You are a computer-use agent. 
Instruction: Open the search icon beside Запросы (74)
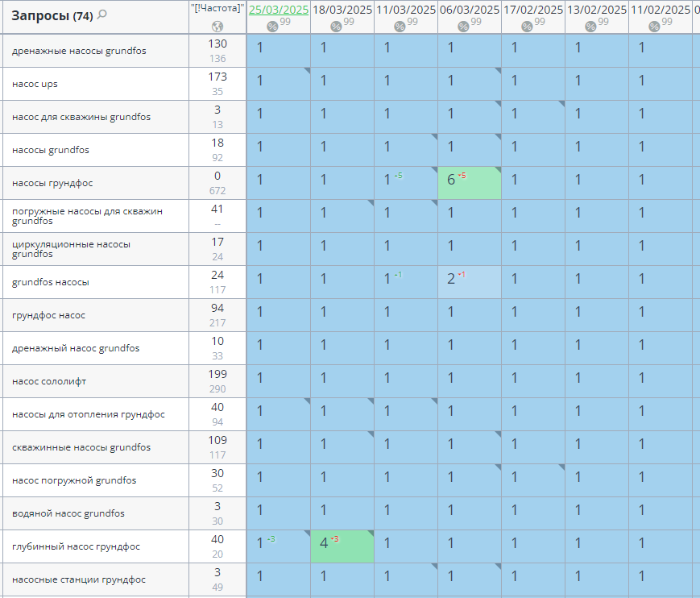point(102,15)
